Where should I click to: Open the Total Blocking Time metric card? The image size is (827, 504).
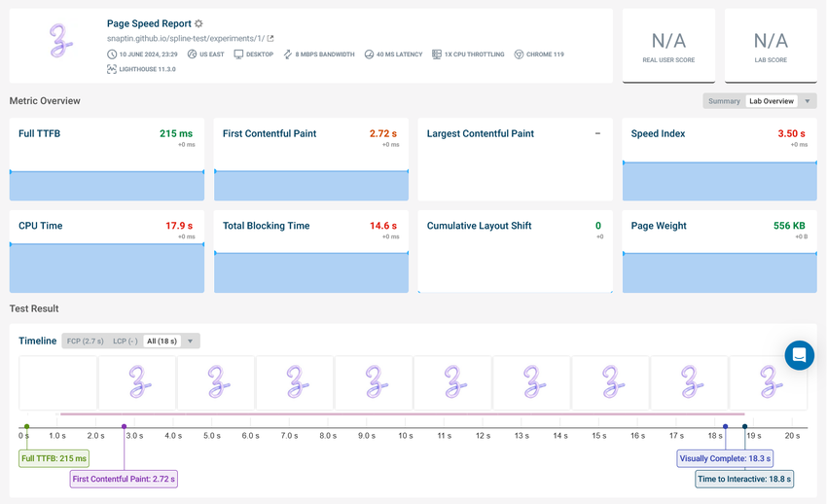pyautogui.click(x=306, y=249)
